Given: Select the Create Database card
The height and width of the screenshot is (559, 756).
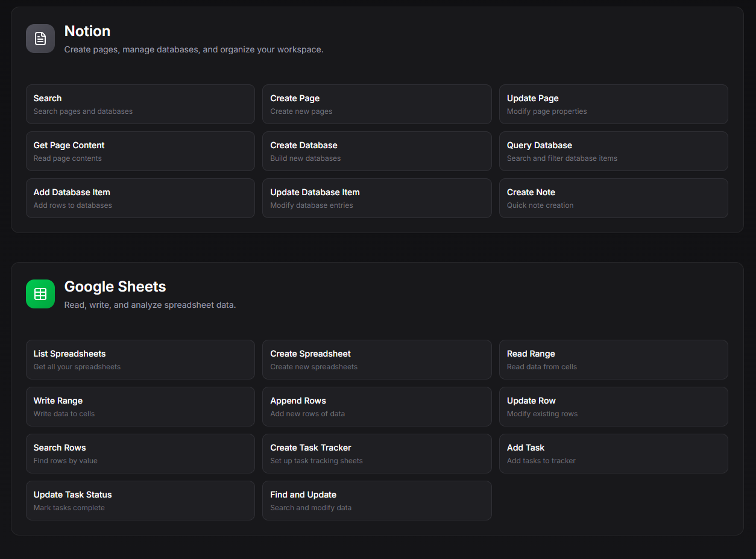Looking at the screenshot, I should [x=377, y=151].
